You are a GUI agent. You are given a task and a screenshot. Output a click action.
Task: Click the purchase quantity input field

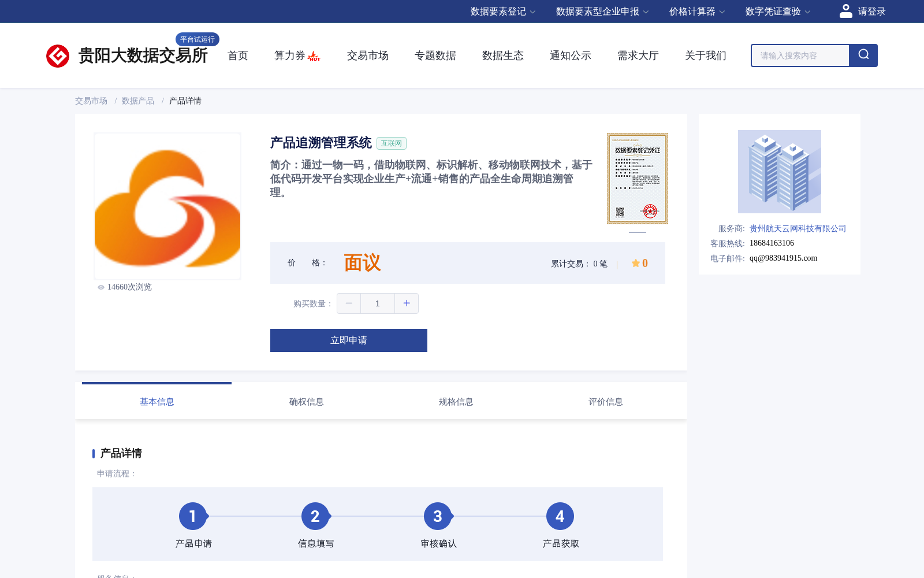pyautogui.click(x=378, y=303)
